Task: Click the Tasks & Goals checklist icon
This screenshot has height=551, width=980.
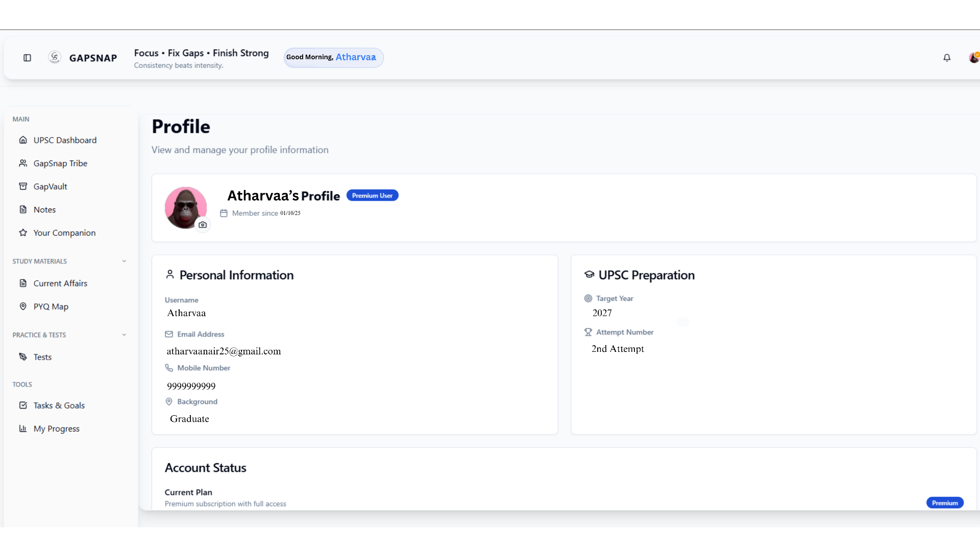Action: (23, 405)
